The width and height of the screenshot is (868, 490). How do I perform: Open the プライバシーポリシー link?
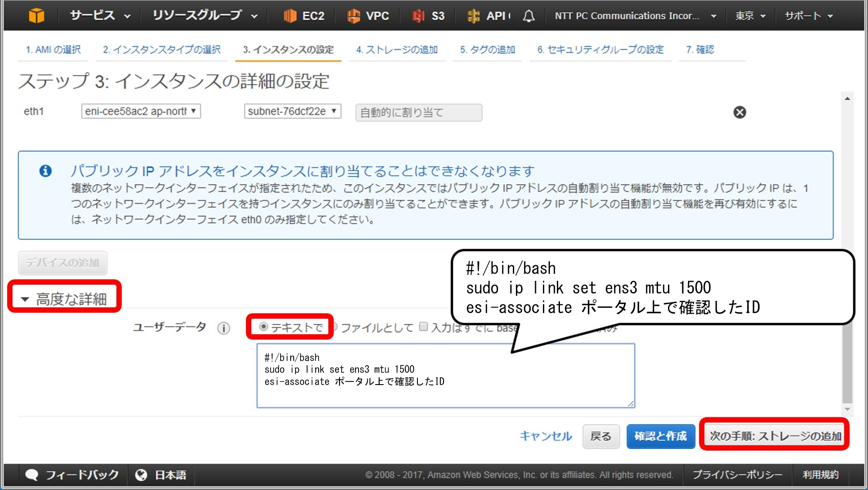pos(737,475)
